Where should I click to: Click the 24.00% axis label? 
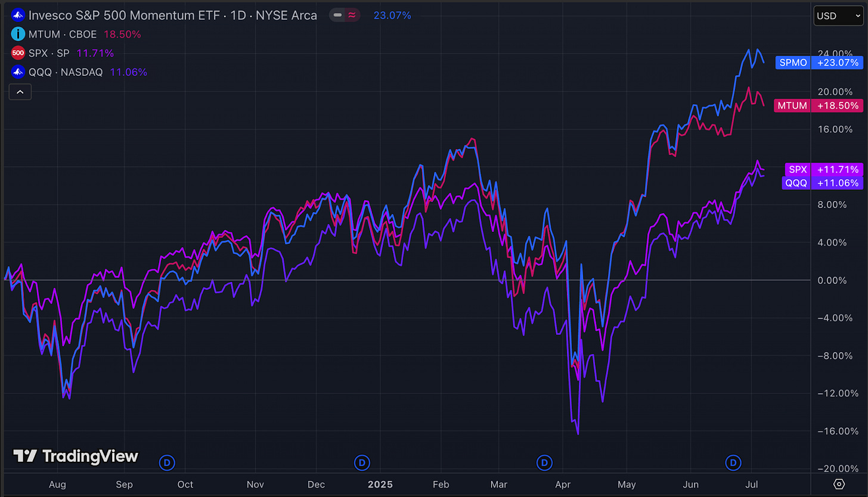(836, 53)
